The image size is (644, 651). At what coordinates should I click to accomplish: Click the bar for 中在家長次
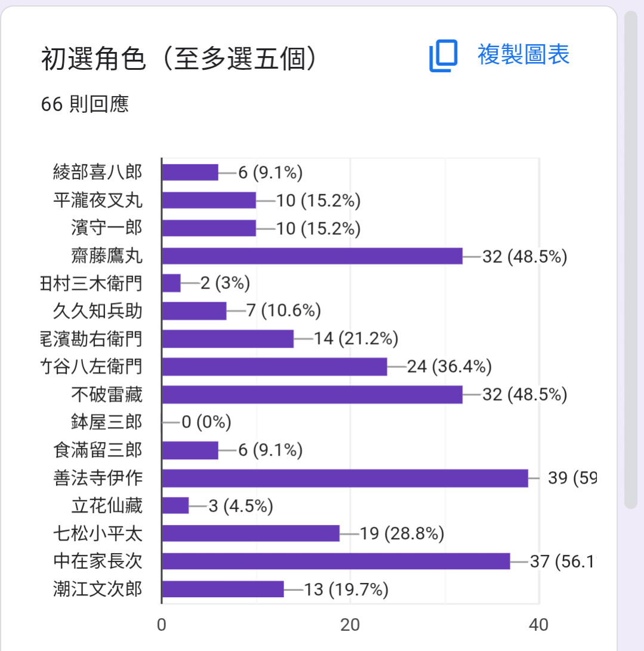[336, 561]
